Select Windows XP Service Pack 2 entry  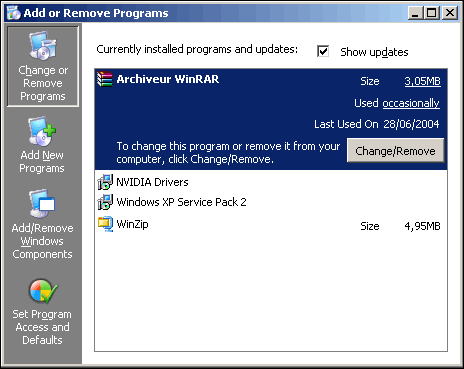pos(271,202)
